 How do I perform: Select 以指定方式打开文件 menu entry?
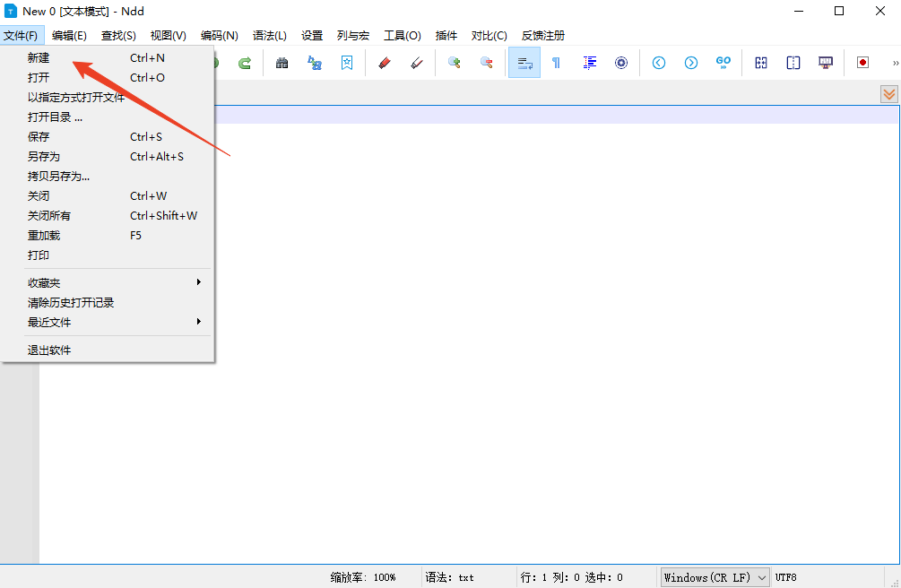tap(108, 98)
